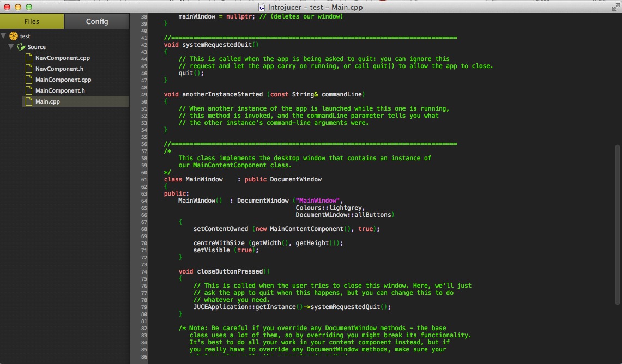Click the DocumentWindow::allButtons argument
This screenshot has width=622, height=364.
pyautogui.click(x=343, y=215)
